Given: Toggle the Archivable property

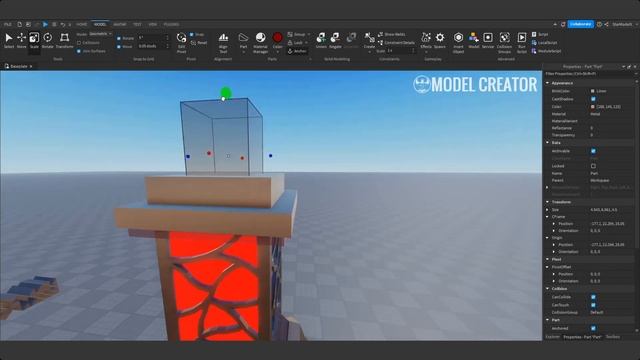Looking at the screenshot, I should pos(593,151).
